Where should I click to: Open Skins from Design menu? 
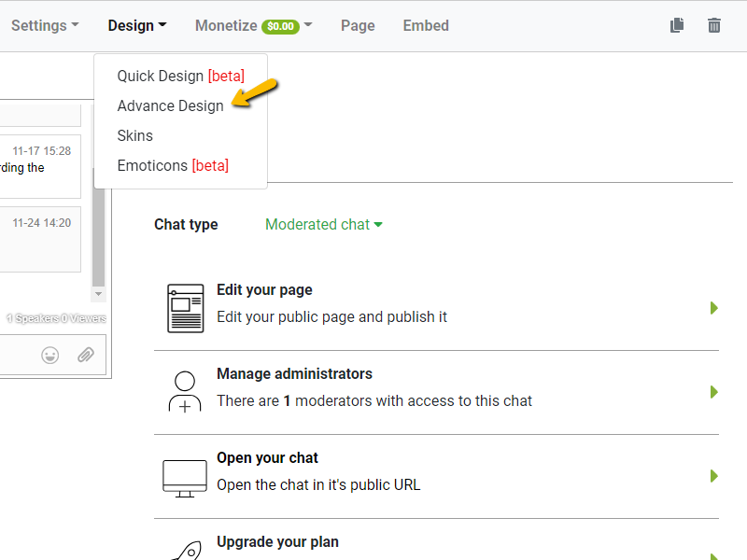click(134, 135)
